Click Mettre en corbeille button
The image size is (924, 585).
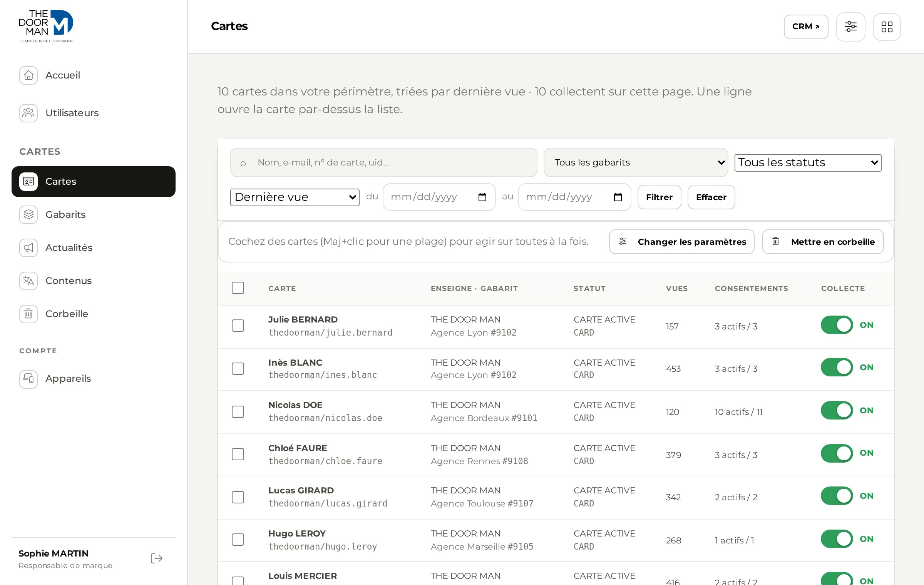(823, 242)
